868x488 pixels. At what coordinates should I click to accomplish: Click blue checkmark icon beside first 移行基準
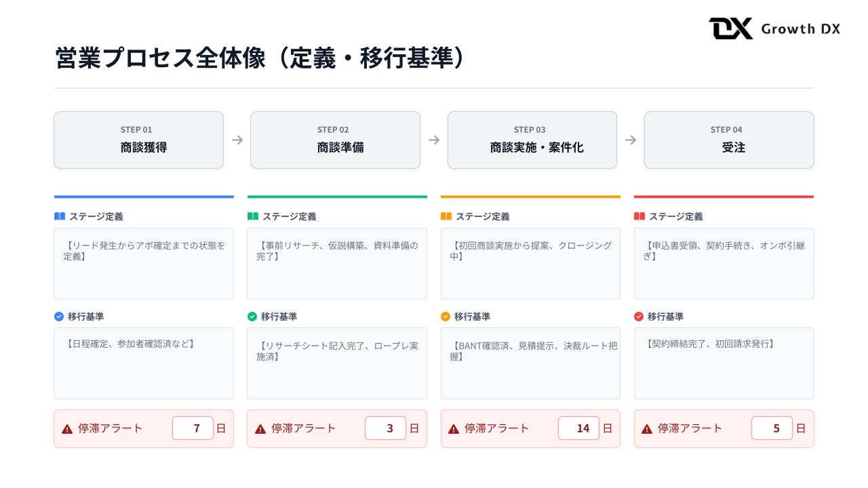(x=59, y=317)
